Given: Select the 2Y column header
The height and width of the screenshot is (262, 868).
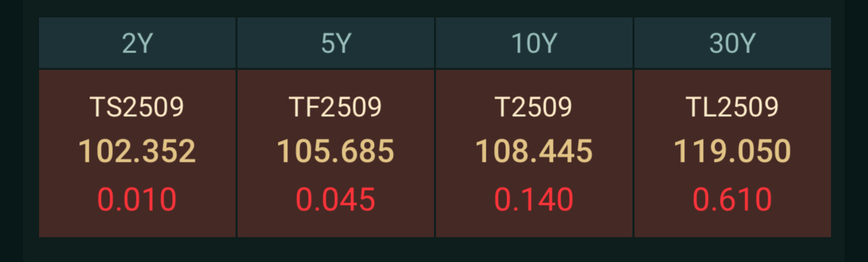Looking at the screenshot, I should pyautogui.click(x=137, y=43).
